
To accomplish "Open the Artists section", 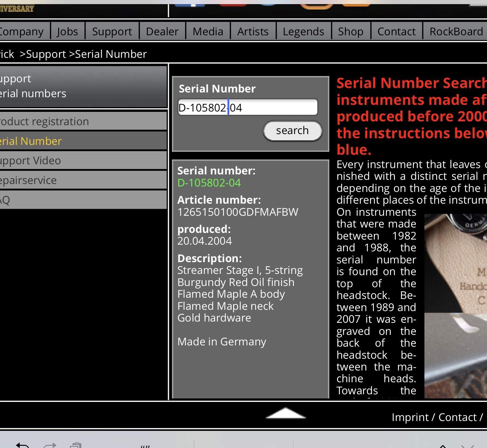I will click(x=253, y=31).
